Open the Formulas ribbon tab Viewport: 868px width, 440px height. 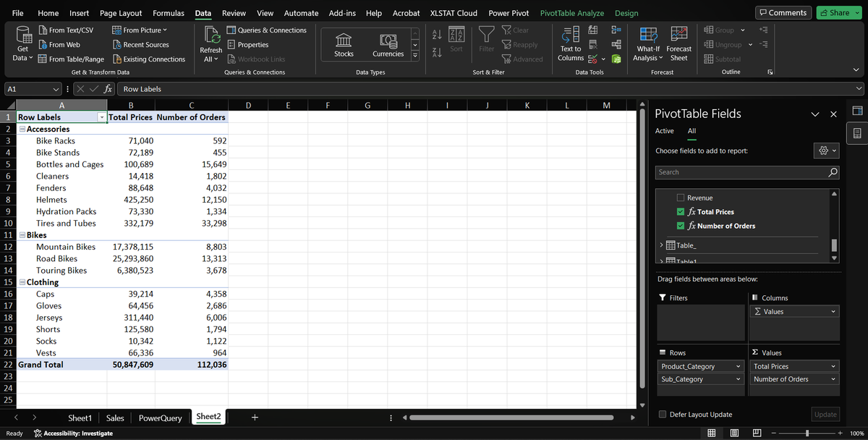[169, 13]
